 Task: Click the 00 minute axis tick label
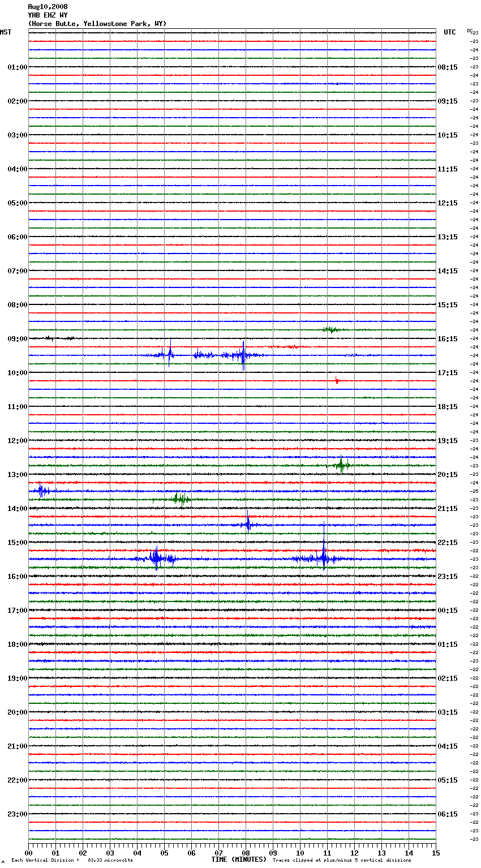28,853
